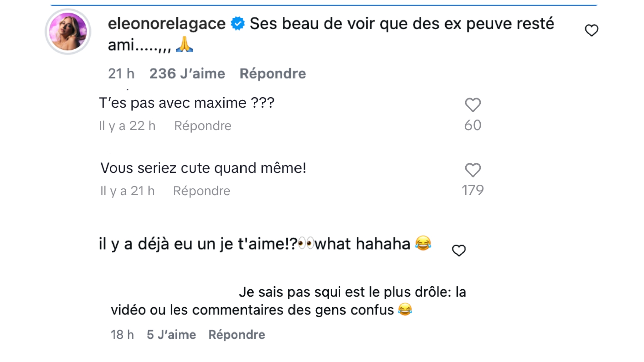View the 5 J'aime likes list
The image size is (644, 362).
coord(171,335)
